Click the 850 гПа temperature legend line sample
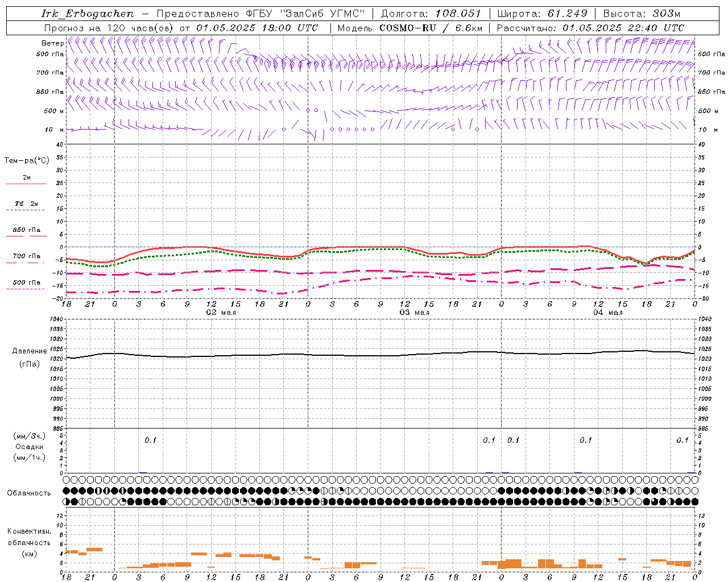 [26, 235]
